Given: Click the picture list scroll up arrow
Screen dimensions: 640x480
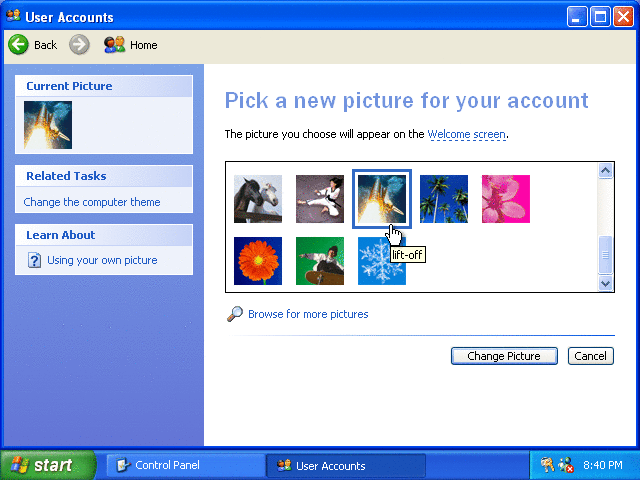Looking at the screenshot, I should pyautogui.click(x=605, y=171).
